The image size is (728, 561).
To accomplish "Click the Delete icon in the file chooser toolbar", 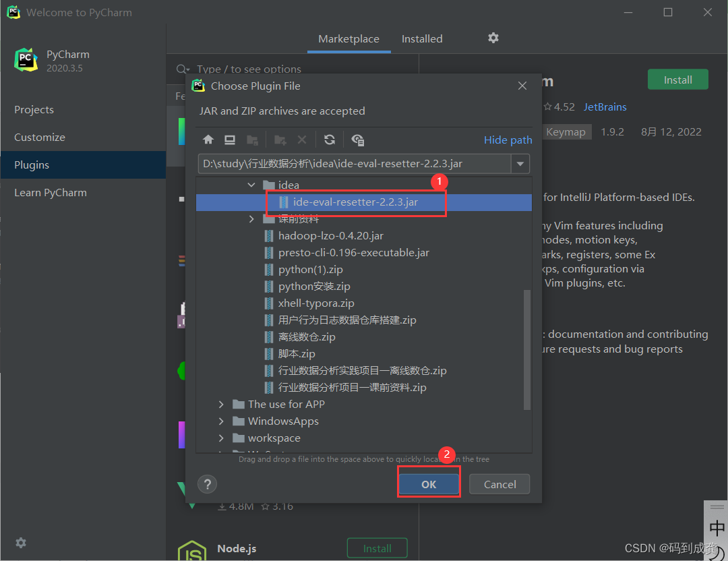I will point(301,140).
